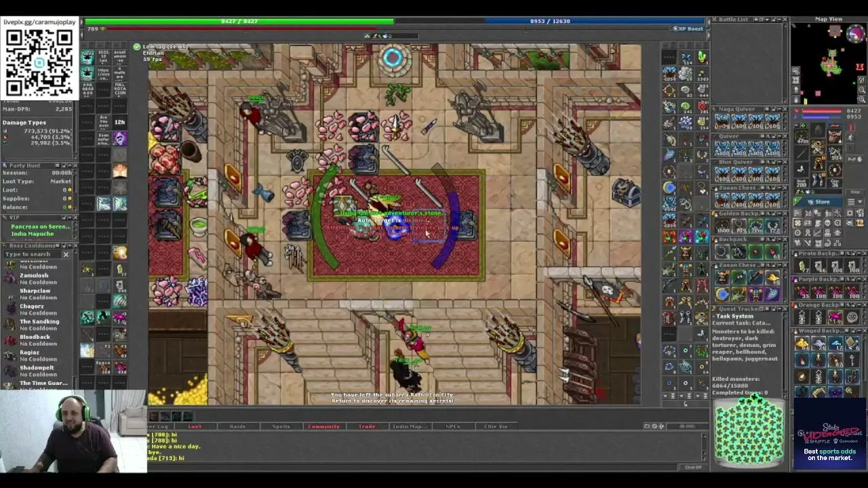Switch to the Spells chat tab
Image resolution: width=868 pixels, height=488 pixels.
click(281, 426)
